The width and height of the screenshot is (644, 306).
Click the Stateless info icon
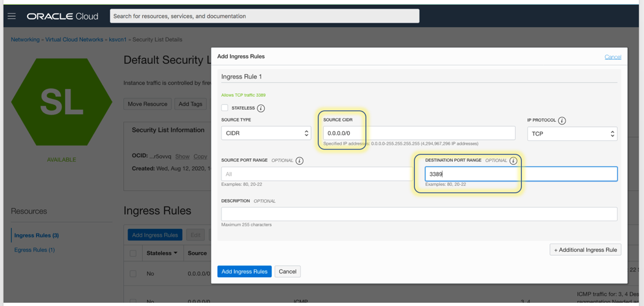tap(261, 109)
